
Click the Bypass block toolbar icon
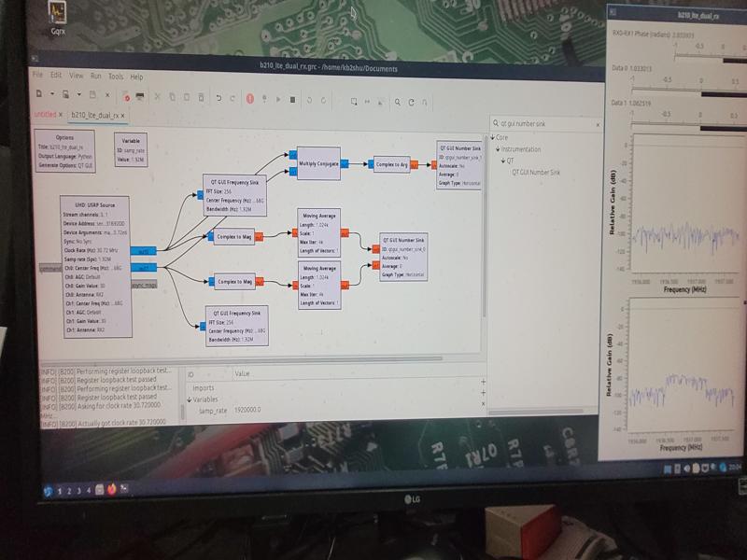point(381,102)
